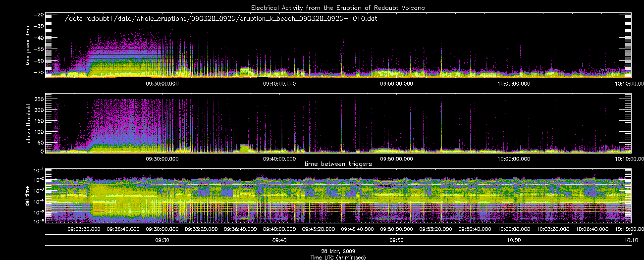Click 10:00:00.000 under the Max power plot
This screenshot has height=260, width=644.
[514, 84]
